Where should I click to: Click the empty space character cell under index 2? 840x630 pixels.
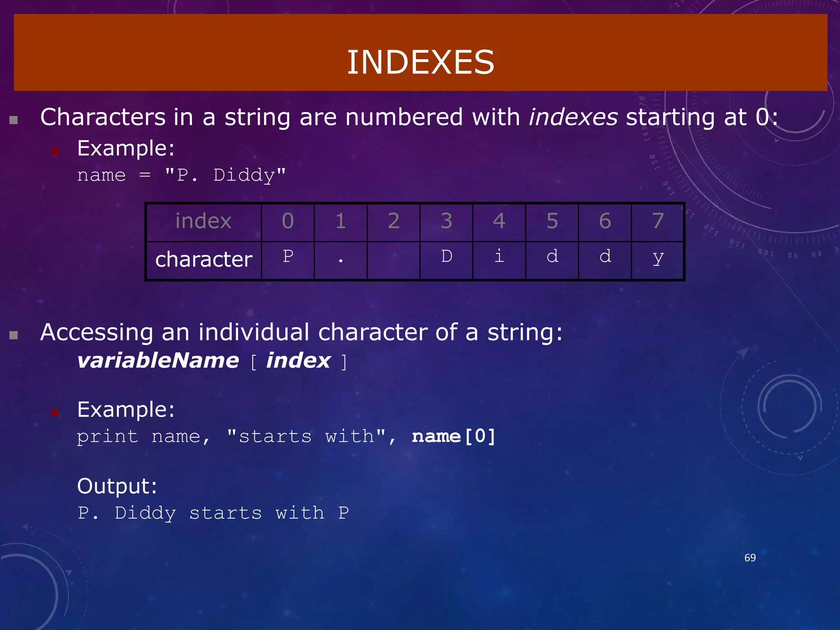click(x=393, y=260)
